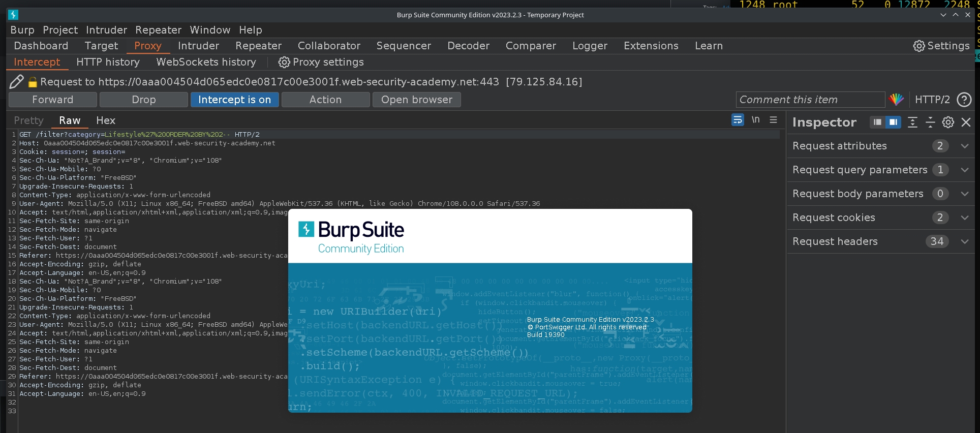
Task: Expand Request attributes section
Action: click(880, 146)
